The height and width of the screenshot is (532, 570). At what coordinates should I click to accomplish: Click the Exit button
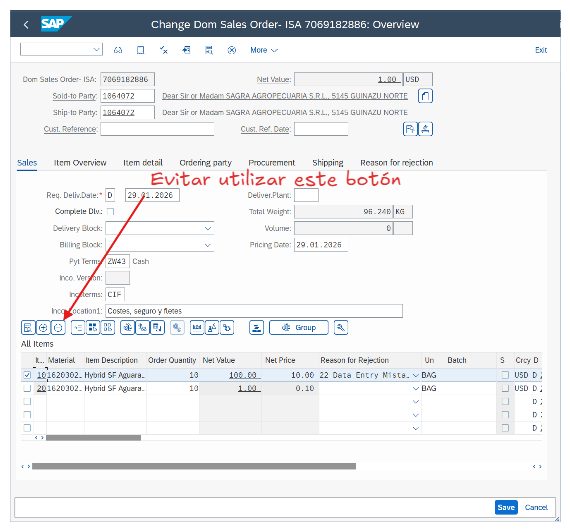tap(541, 50)
